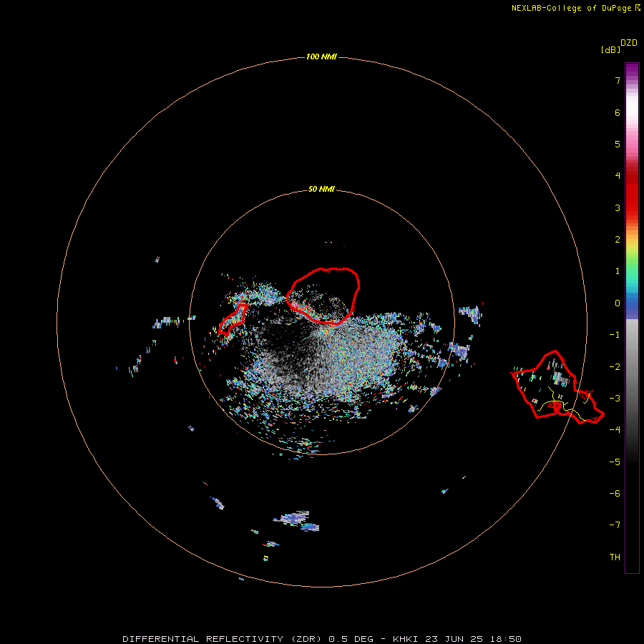Click the 5 value on color scale
The height and width of the screenshot is (644, 644).
point(618,144)
